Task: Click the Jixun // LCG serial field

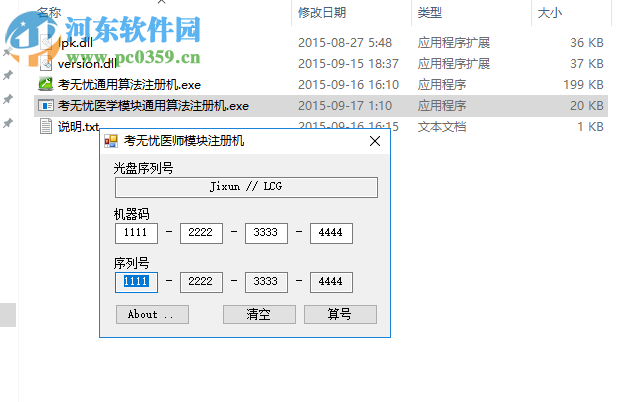Action: click(x=246, y=187)
